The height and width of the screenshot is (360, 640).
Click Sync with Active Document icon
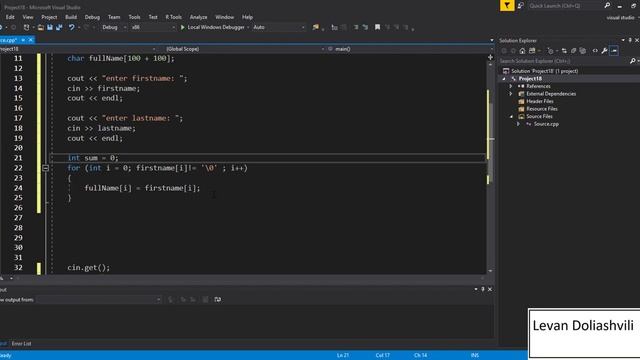point(564,51)
